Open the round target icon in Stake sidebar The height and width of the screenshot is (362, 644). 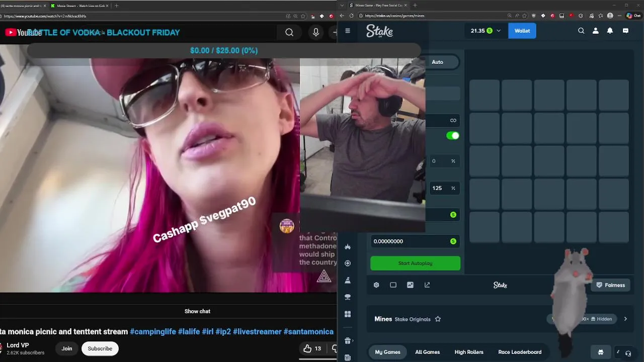click(348, 263)
